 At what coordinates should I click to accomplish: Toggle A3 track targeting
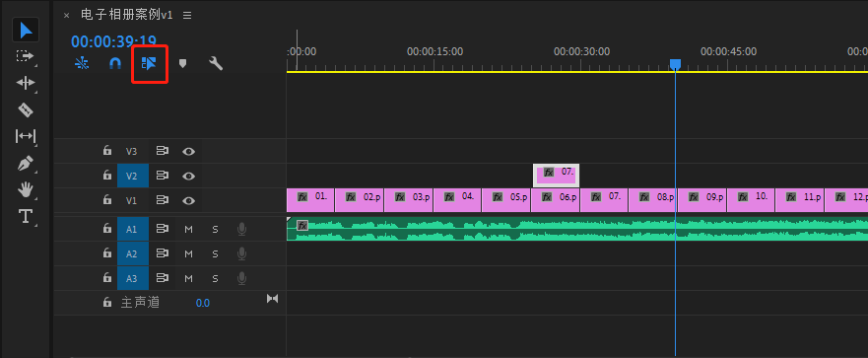point(133,279)
